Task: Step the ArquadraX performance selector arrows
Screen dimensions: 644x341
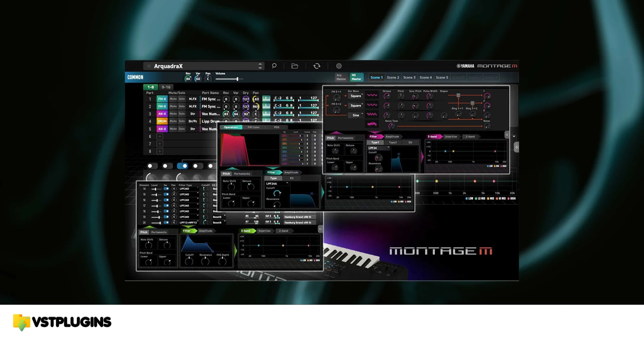Action: (x=260, y=66)
